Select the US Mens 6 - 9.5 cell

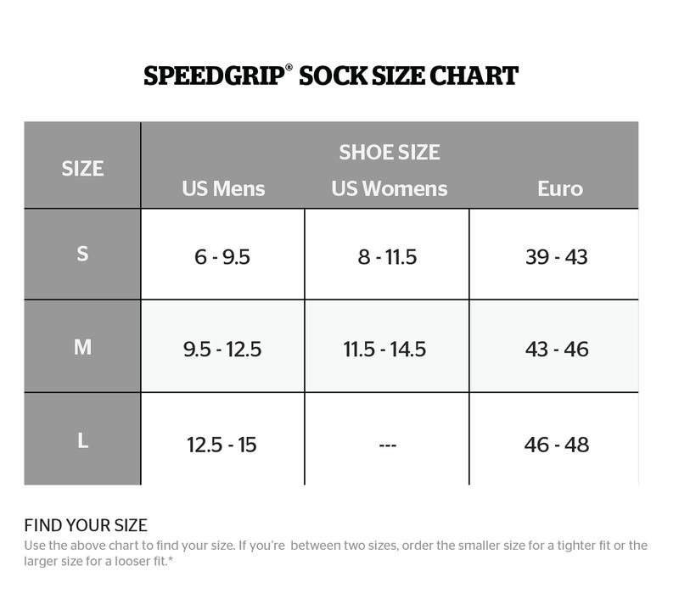[222, 256]
